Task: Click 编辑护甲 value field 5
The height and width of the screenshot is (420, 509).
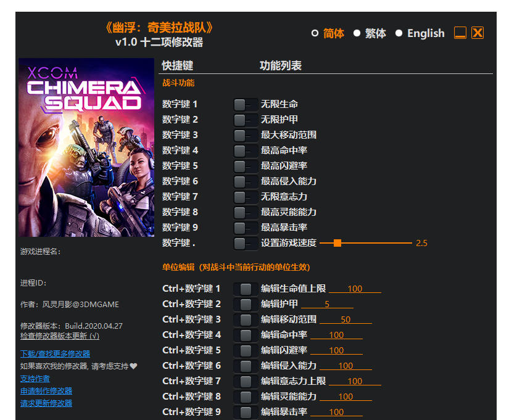Action: click(327, 304)
